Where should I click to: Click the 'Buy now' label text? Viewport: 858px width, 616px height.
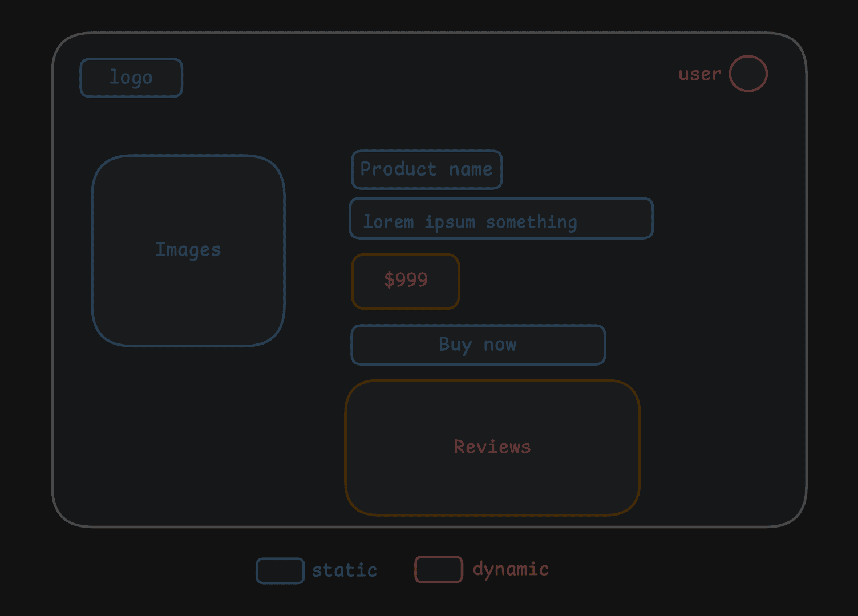[477, 345]
